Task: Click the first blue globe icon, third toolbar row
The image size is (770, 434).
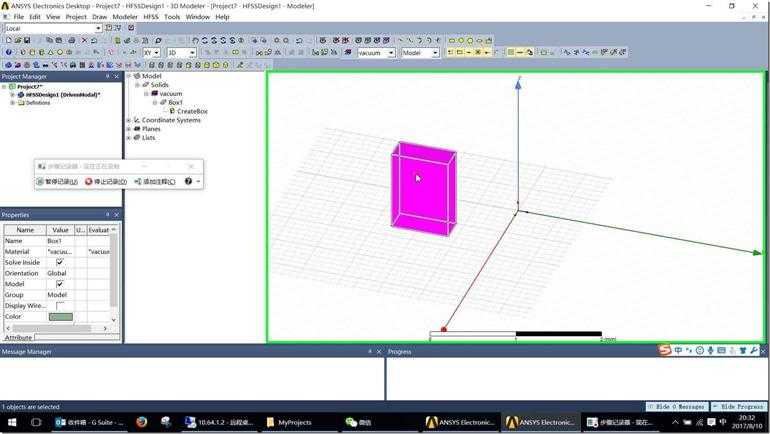Action: click(8, 64)
